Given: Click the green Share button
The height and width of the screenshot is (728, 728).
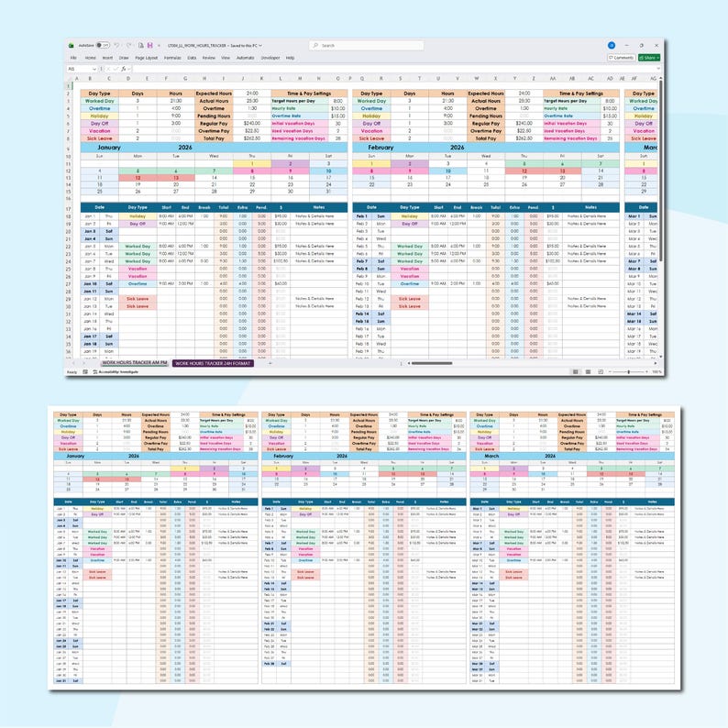Looking at the screenshot, I should click(x=648, y=58).
